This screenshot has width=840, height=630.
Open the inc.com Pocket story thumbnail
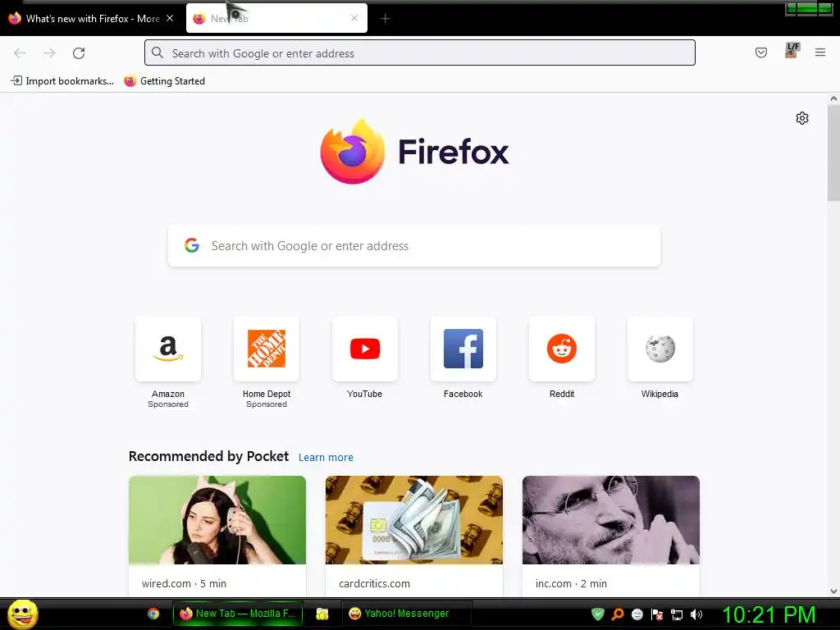coord(611,520)
